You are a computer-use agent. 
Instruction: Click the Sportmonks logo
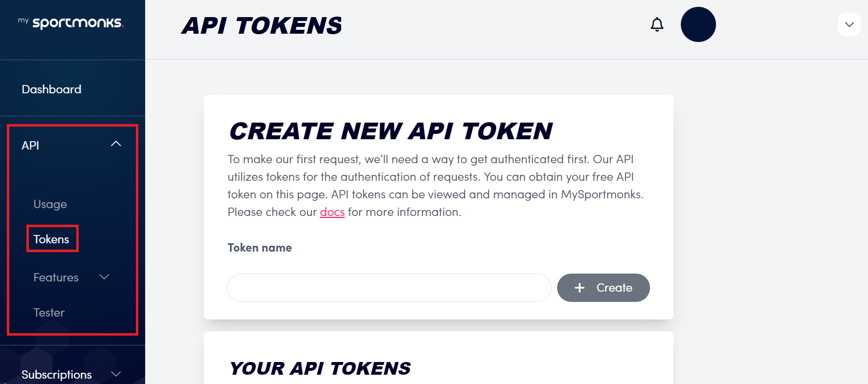[71, 23]
